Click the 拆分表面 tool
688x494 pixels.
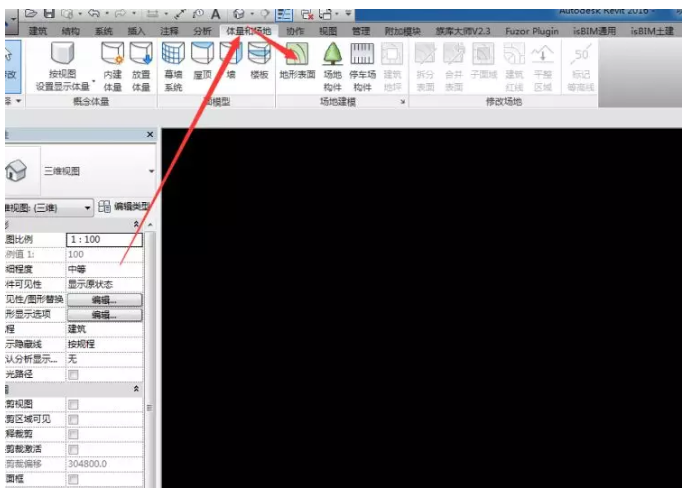(x=425, y=66)
